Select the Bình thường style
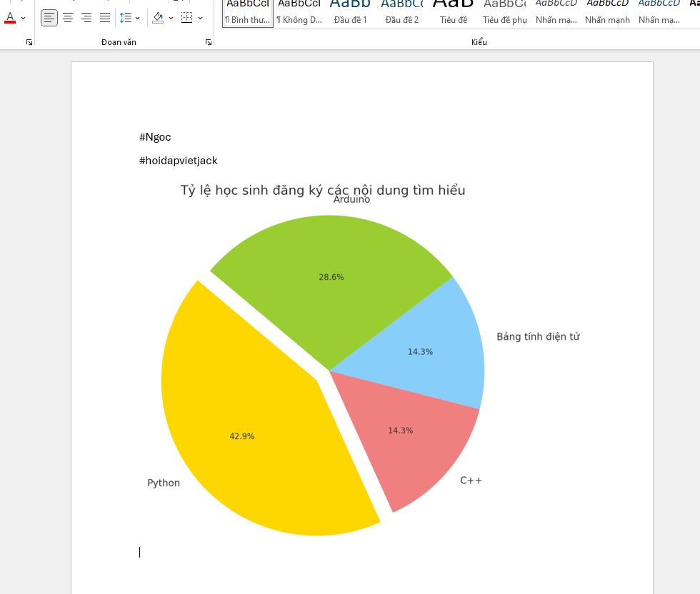This screenshot has width=700, height=594. (x=247, y=12)
